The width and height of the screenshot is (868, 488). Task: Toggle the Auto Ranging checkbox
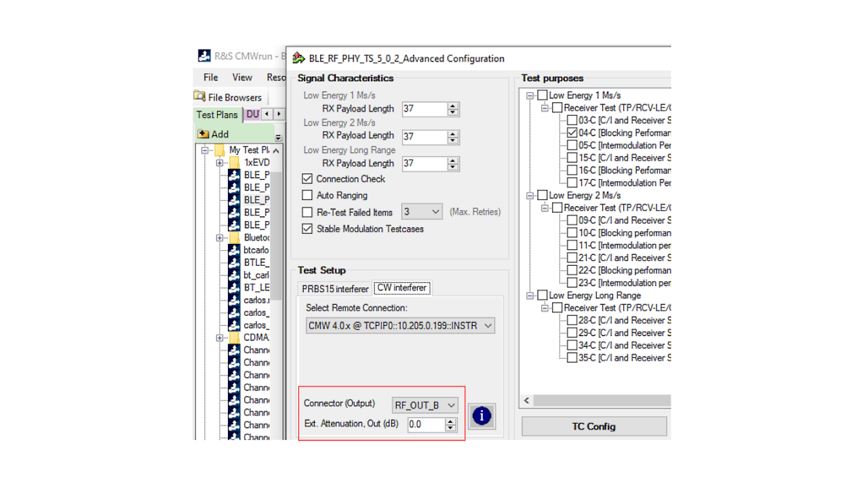coord(307,195)
